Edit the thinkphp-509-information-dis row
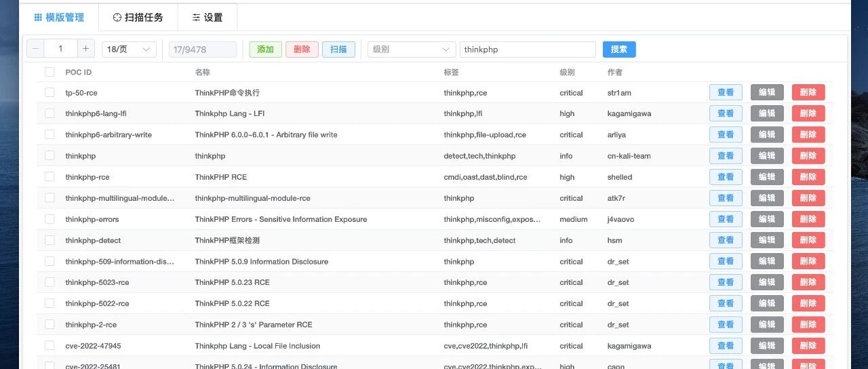Viewport: 868px width, 369px height. click(767, 261)
